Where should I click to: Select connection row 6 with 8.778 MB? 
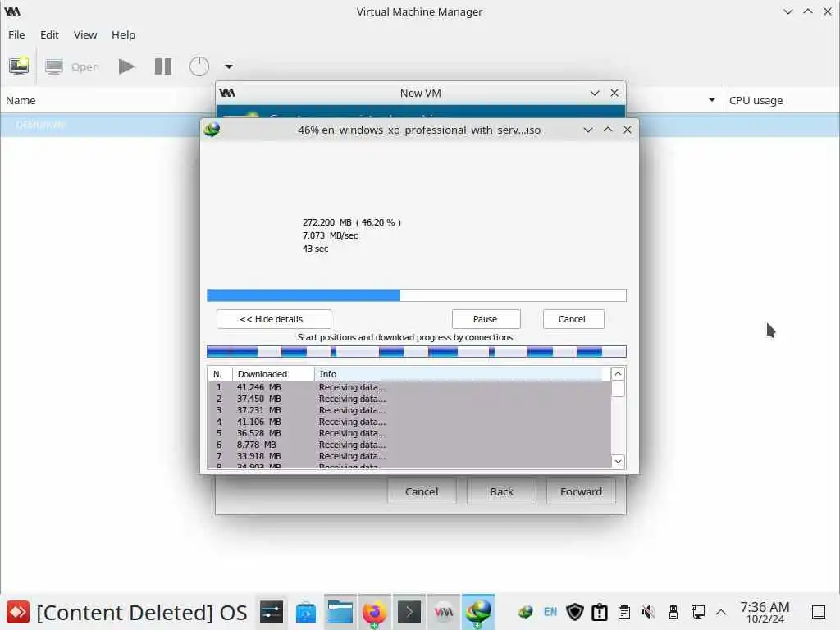(x=409, y=445)
